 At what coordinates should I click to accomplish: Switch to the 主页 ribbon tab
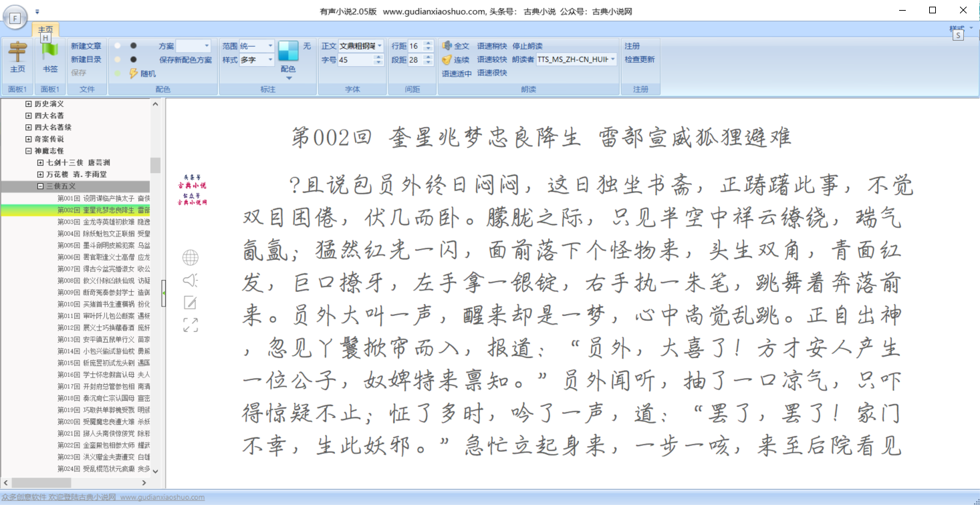(45, 30)
